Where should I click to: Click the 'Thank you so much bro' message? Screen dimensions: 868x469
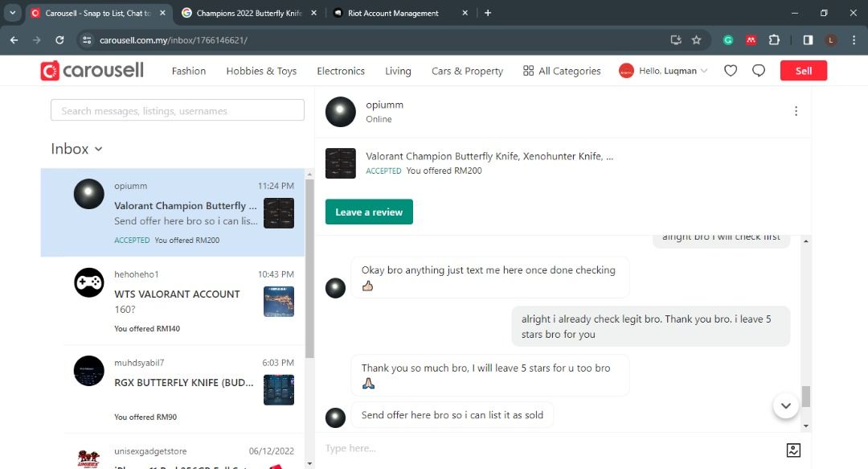tap(490, 376)
